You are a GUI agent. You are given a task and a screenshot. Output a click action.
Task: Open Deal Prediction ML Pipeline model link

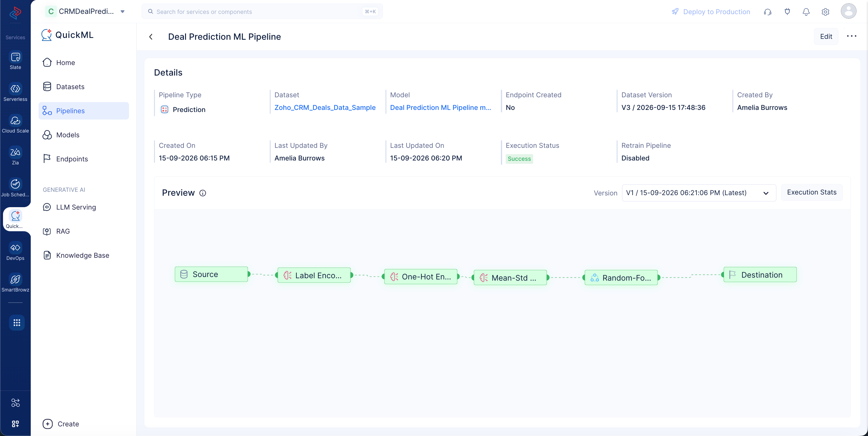coord(440,107)
